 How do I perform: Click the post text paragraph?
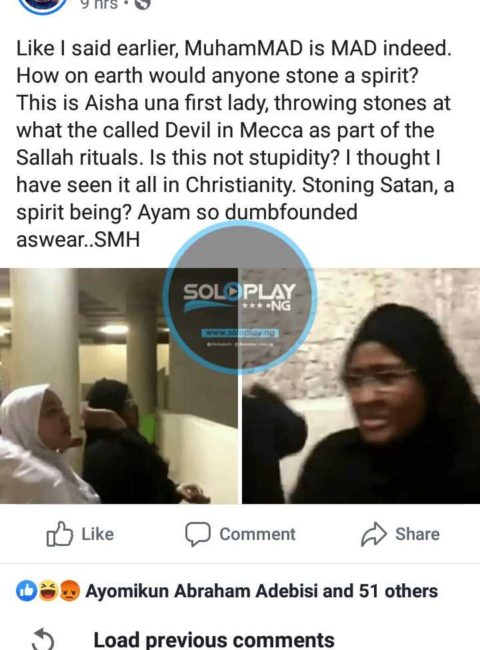235,144
